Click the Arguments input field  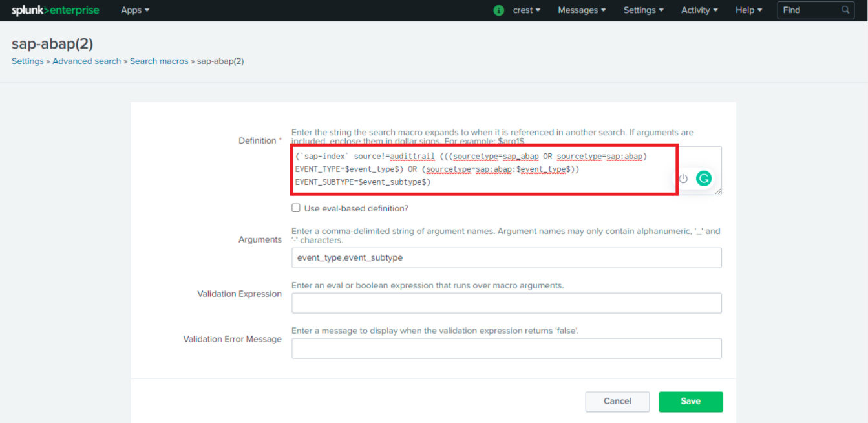coord(506,257)
